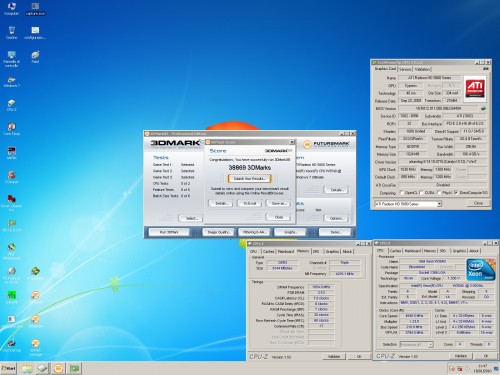Click Run 3DMark button
Screen dimensions: 500x375
pos(169,232)
